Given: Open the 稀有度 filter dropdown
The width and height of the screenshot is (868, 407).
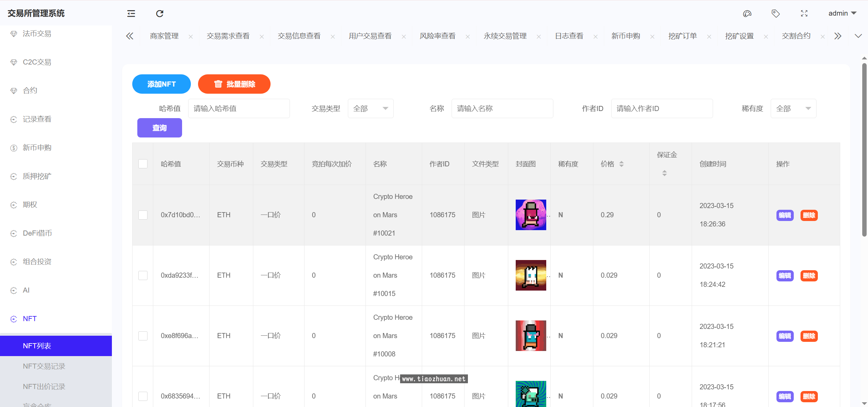Looking at the screenshot, I should [793, 109].
